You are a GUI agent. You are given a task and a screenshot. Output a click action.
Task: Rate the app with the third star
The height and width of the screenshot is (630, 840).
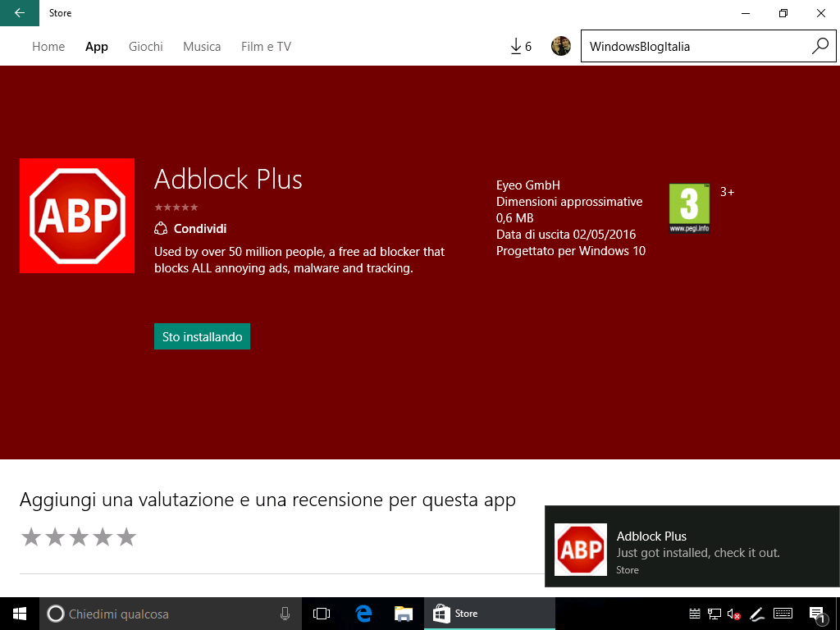point(79,536)
